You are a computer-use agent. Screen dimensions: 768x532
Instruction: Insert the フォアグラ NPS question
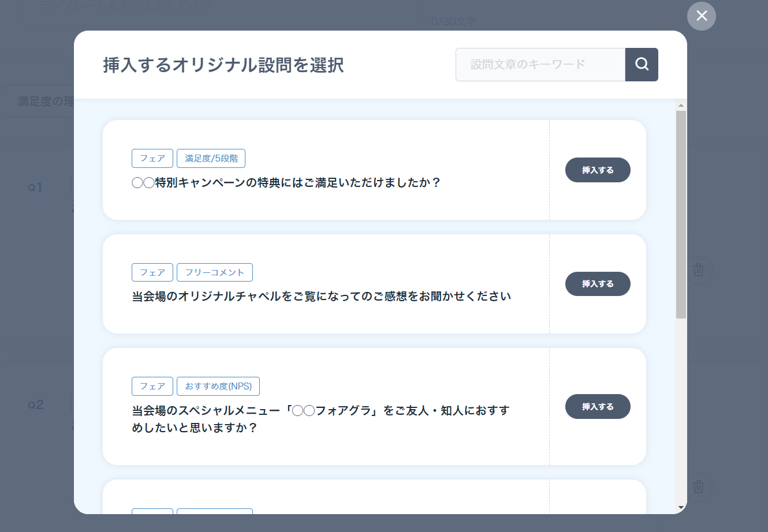[598, 407]
